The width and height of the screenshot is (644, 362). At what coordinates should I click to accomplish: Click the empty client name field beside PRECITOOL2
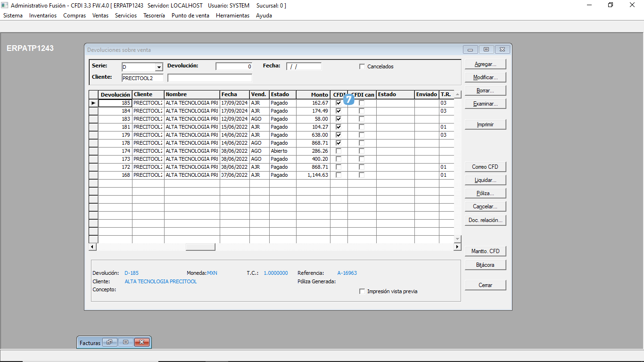click(x=210, y=78)
